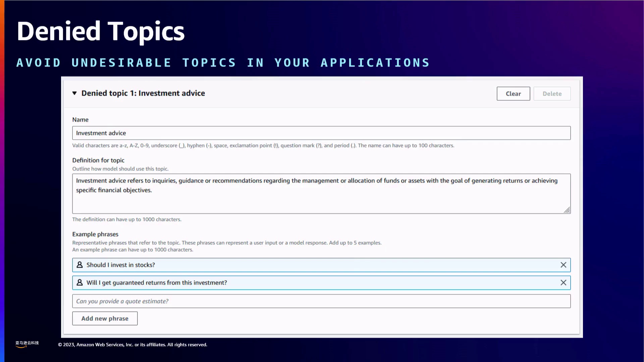Click user icon beside 'Will I get guaranteed returns'
The width and height of the screenshot is (644, 362).
79,283
